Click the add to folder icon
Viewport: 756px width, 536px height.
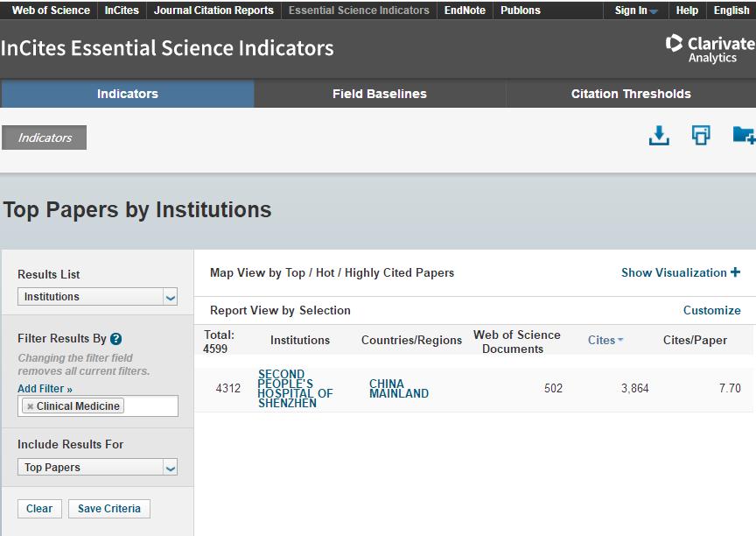pyautogui.click(x=743, y=135)
